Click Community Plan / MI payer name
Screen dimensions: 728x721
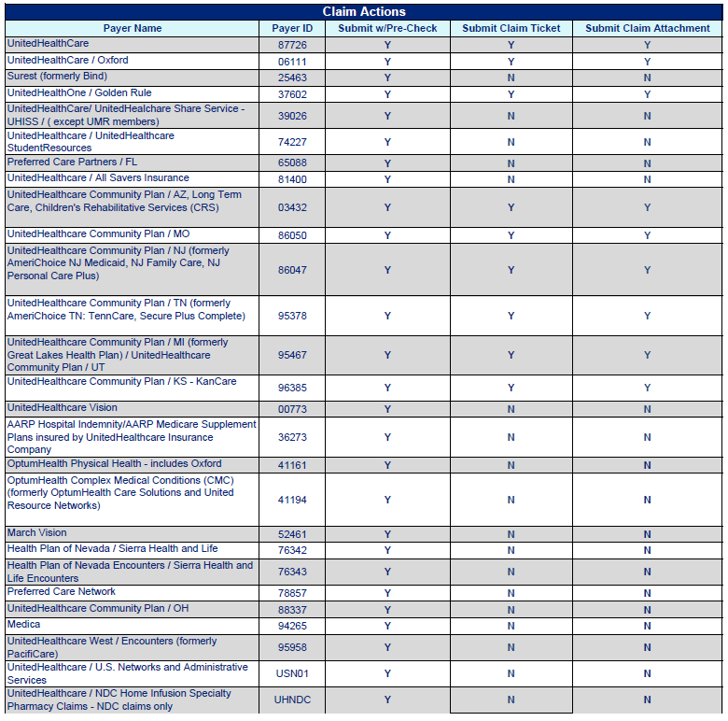click(118, 355)
